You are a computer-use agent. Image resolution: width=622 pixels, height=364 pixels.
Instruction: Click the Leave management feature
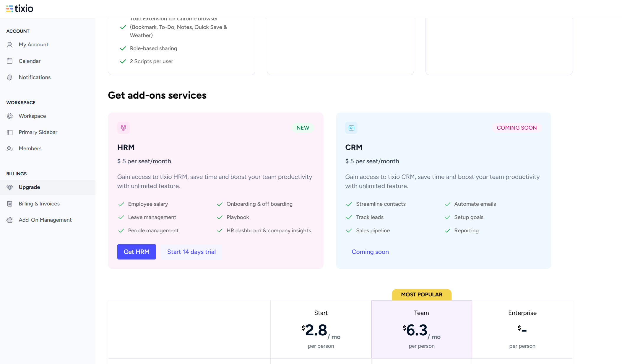point(152,217)
